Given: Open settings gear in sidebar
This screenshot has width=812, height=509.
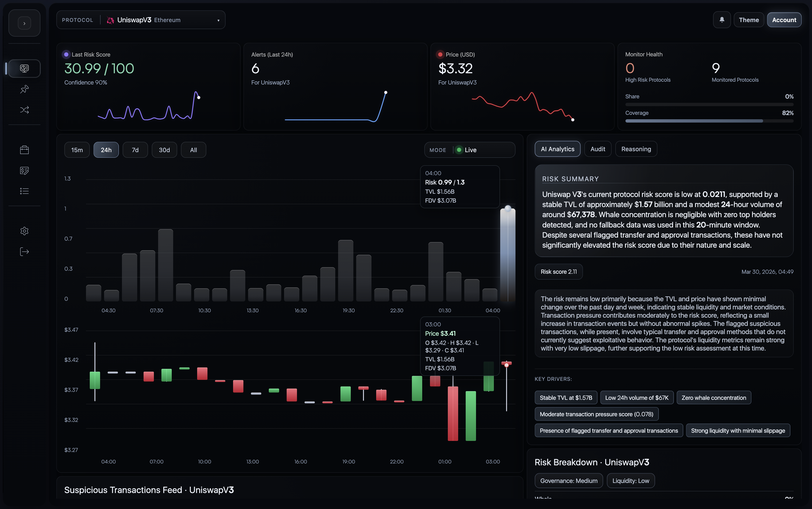Looking at the screenshot, I should click(24, 231).
